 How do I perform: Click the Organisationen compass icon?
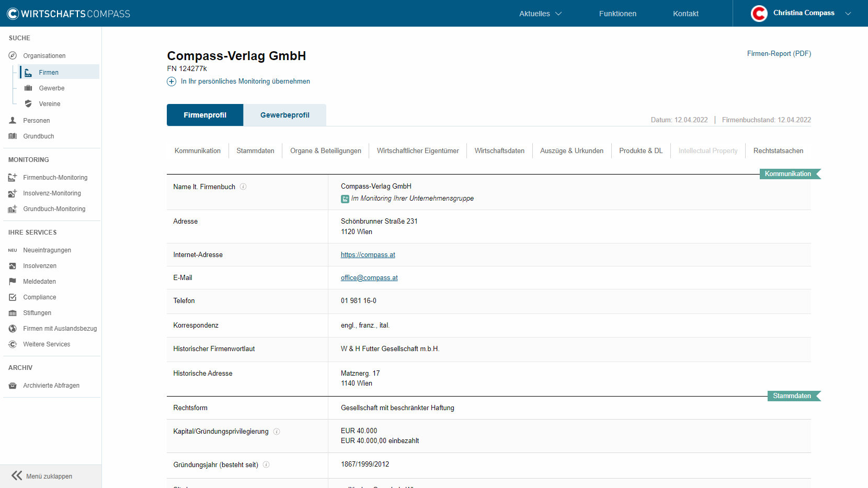13,55
